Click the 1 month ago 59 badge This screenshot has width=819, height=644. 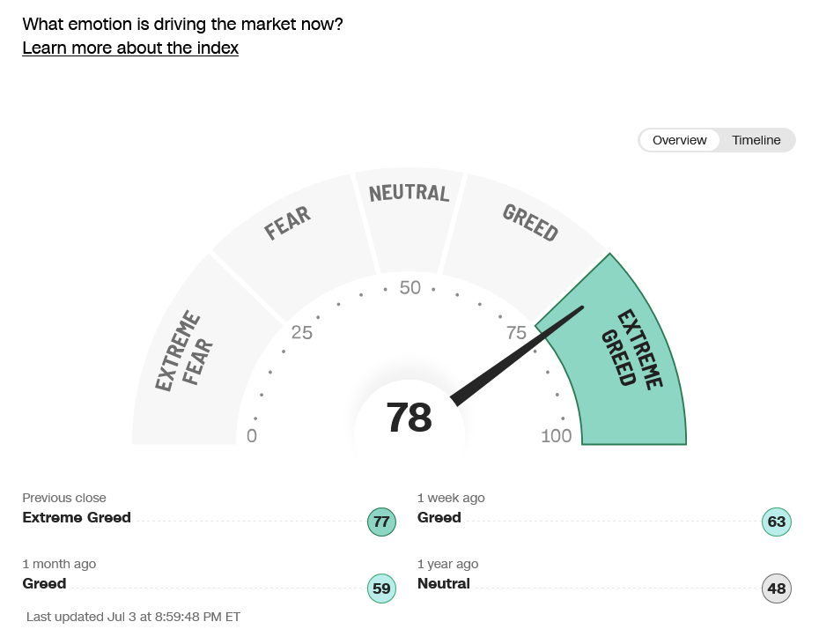(x=381, y=588)
